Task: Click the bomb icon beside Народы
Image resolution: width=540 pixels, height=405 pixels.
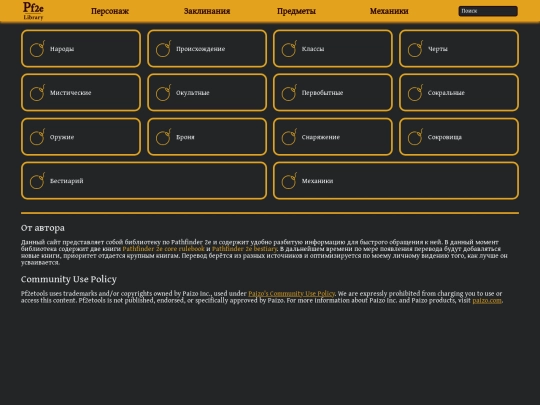Action: 37,49
